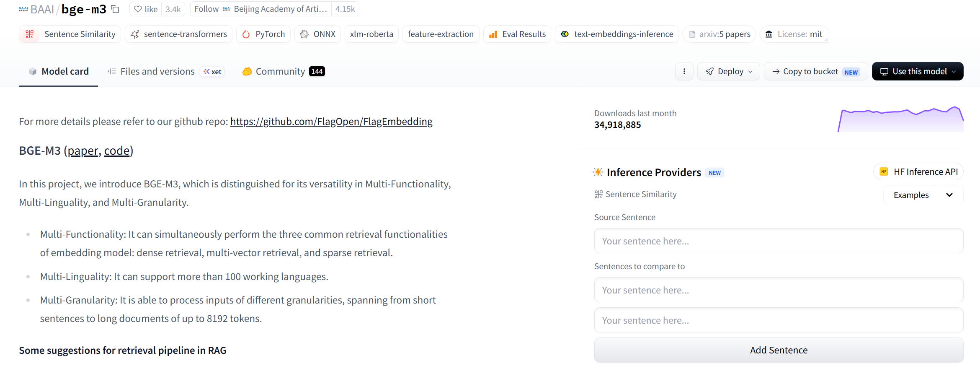This screenshot has height=366, width=980.
Task: Open the Sentence Similarity task tag
Action: 70,34
